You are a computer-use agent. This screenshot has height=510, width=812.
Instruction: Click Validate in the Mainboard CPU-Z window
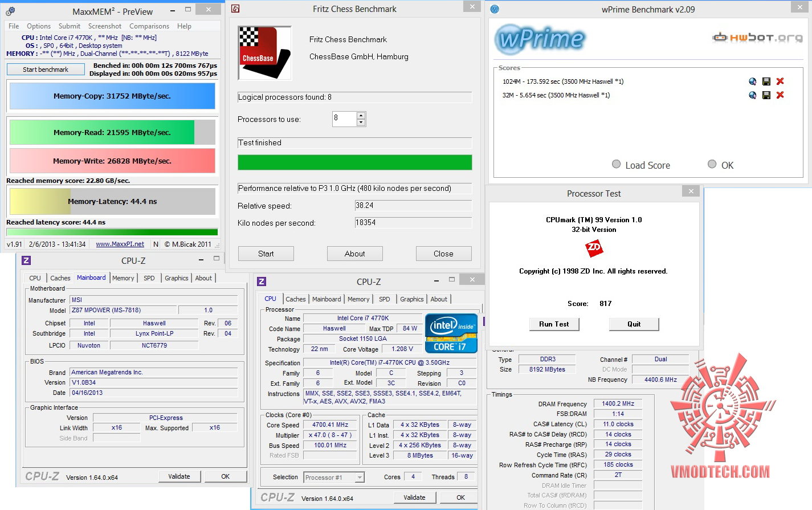(x=179, y=476)
